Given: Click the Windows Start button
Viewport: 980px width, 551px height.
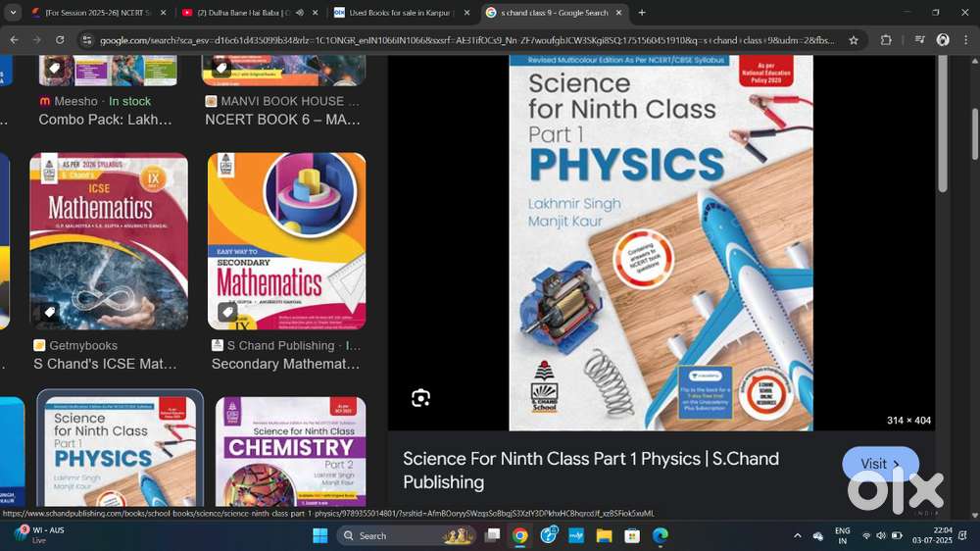Looking at the screenshot, I should pyautogui.click(x=320, y=536).
